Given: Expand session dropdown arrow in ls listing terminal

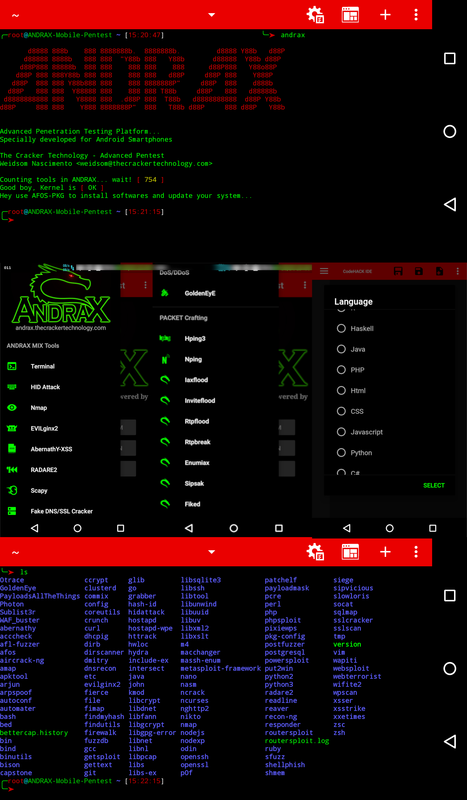Looking at the screenshot, I should coord(212,552).
